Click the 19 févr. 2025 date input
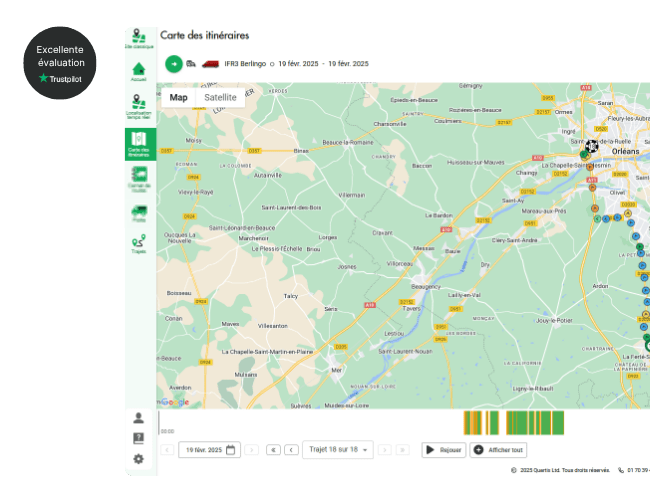The width and height of the screenshot is (650, 500). pyautogui.click(x=209, y=450)
